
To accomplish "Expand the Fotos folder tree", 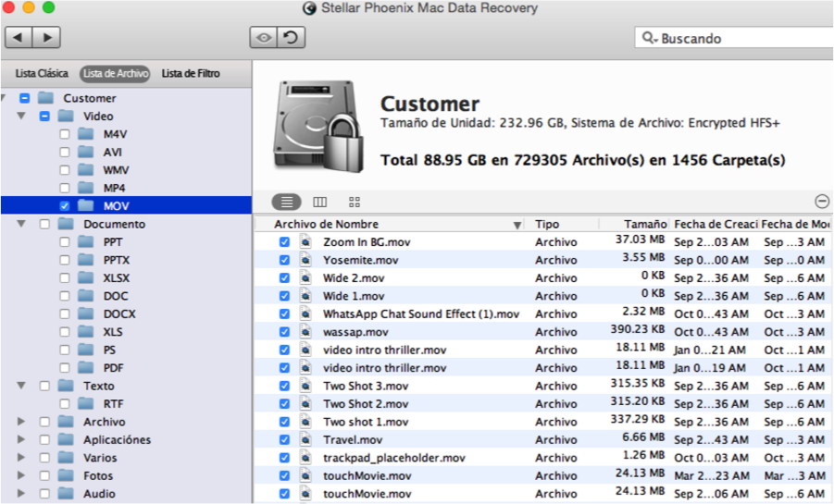I will (x=21, y=476).
